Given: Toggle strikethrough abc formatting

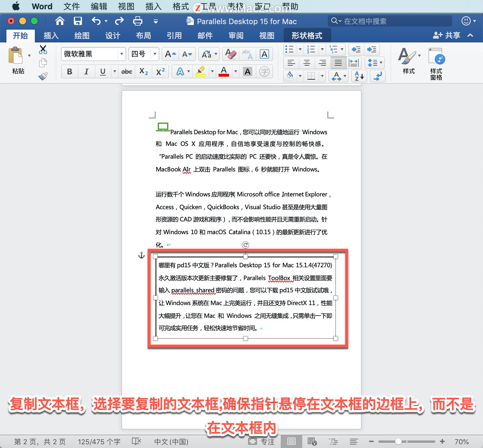Looking at the screenshot, I should point(127,71).
